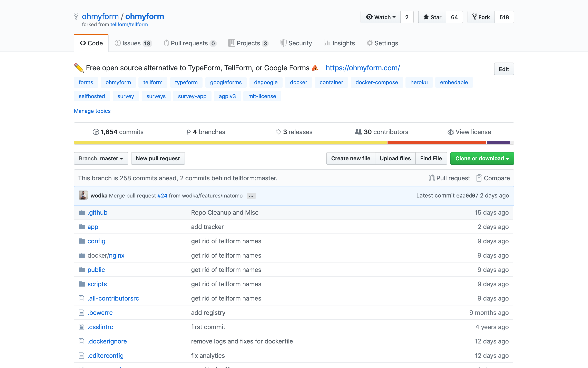Click the file icon for .editorconfig
588x368 pixels.
tap(81, 356)
